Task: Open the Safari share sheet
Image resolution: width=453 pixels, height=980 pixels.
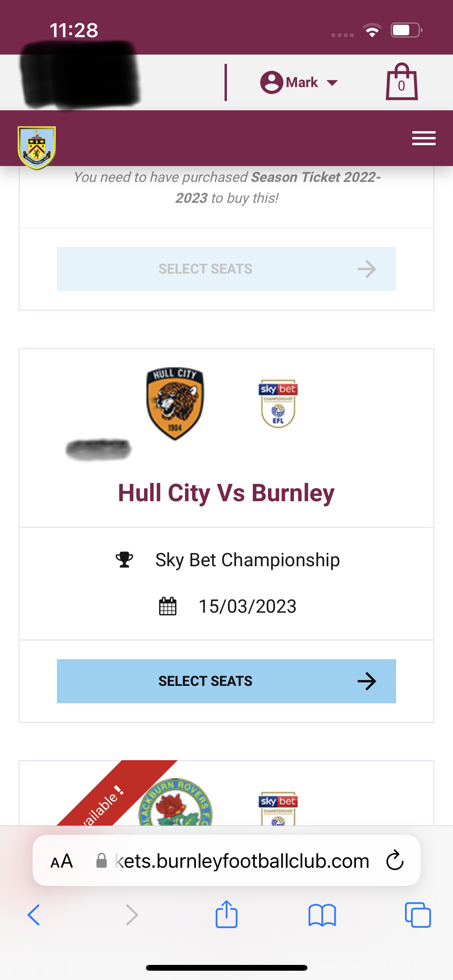Action: tap(226, 914)
